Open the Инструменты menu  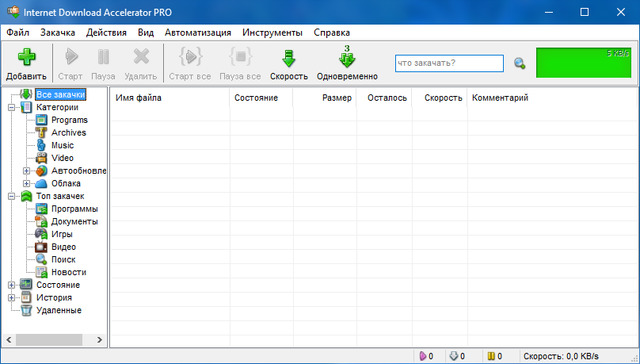pos(272,33)
